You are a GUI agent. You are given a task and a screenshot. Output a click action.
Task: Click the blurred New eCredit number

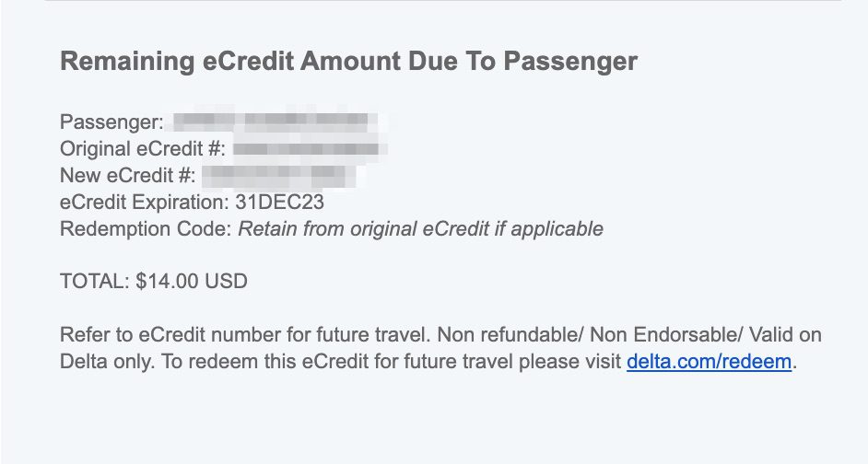click(x=279, y=175)
